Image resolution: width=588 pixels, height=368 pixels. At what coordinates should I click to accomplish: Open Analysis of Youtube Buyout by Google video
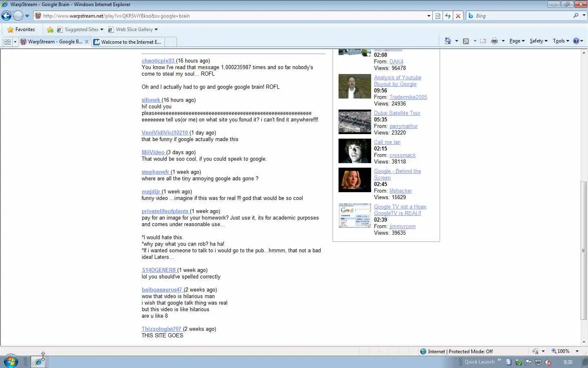pos(398,81)
